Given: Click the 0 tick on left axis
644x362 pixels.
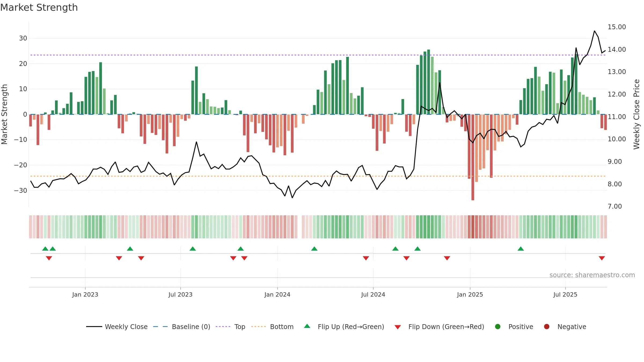Looking at the screenshot, I should pyautogui.click(x=25, y=114).
